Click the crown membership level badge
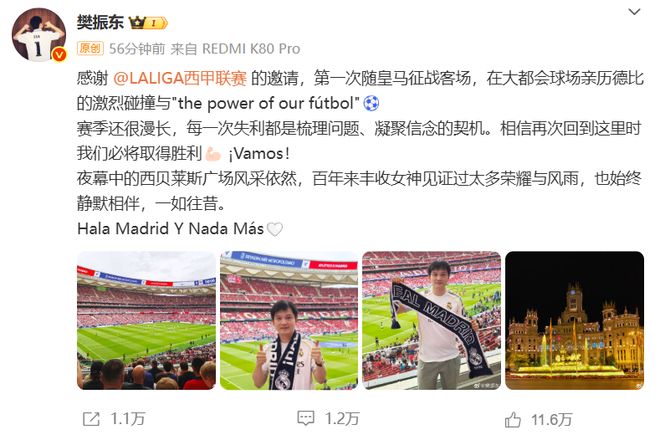660x435 pixels. tap(148, 22)
